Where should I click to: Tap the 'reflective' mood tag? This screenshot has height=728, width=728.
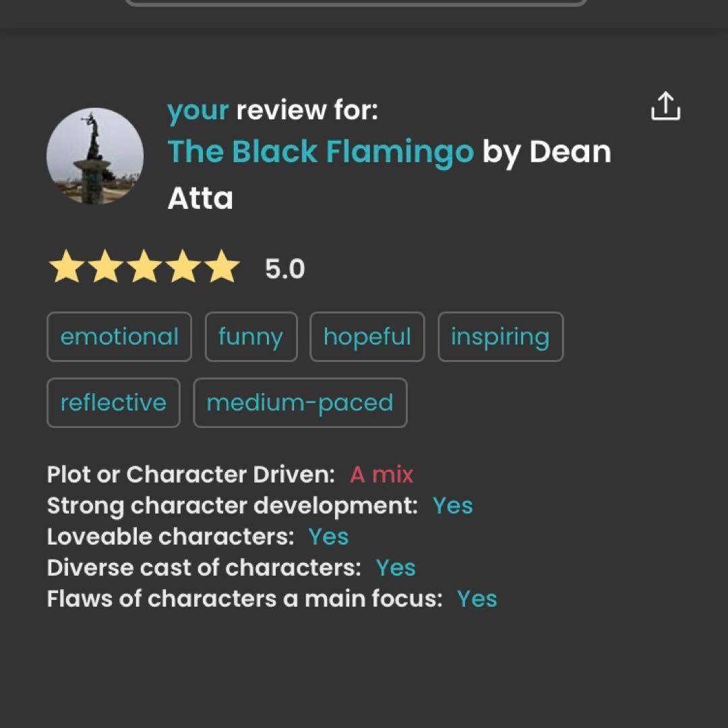click(113, 402)
